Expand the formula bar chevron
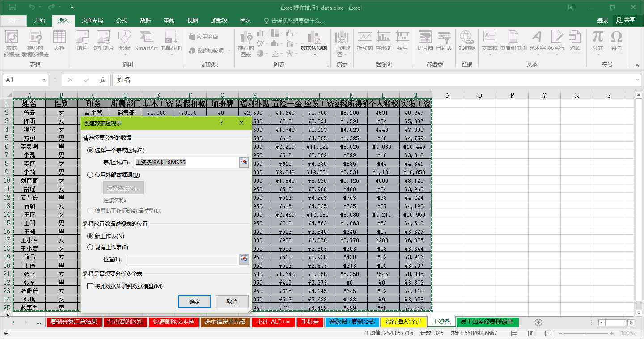 pos(638,80)
